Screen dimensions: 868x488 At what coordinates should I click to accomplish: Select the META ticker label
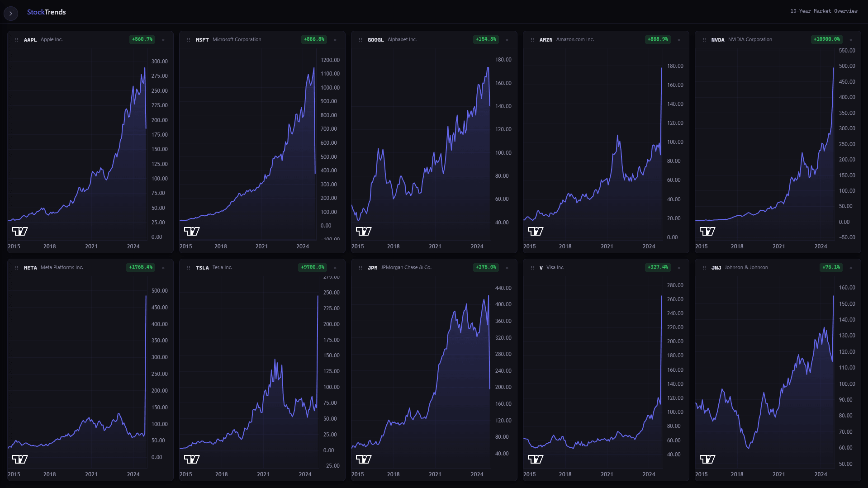(30, 268)
